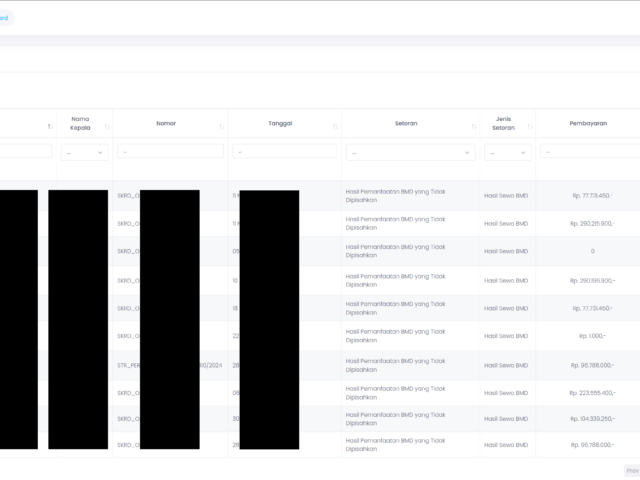Click Jenis Setoran sort arrows icon
Image resolution: width=640 pixels, height=480 pixels.
(x=529, y=127)
